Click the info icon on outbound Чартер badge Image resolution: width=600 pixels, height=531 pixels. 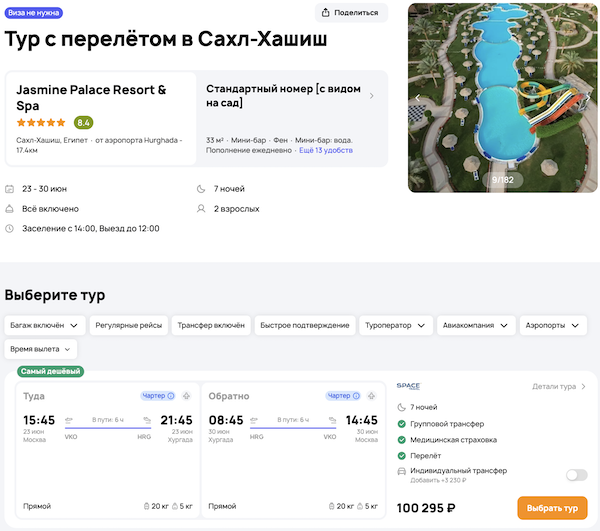click(171, 395)
